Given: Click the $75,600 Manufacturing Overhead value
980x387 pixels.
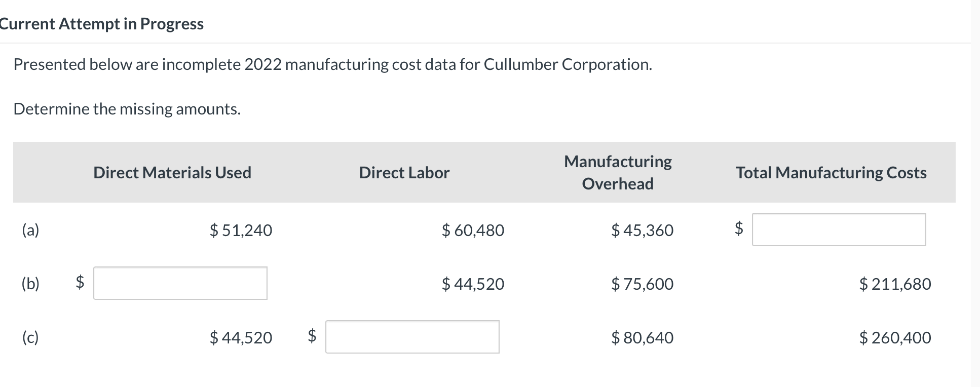Looking at the screenshot, I should coord(642,284).
